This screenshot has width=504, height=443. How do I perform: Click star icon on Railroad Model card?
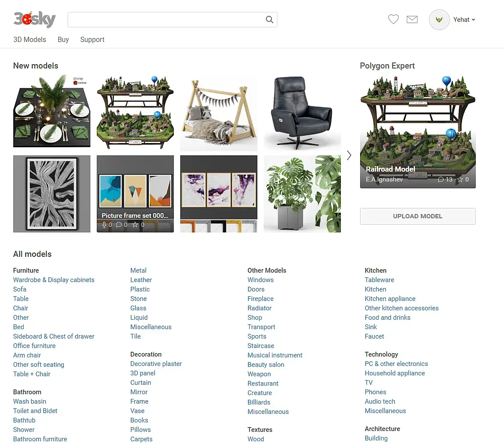pos(460,180)
